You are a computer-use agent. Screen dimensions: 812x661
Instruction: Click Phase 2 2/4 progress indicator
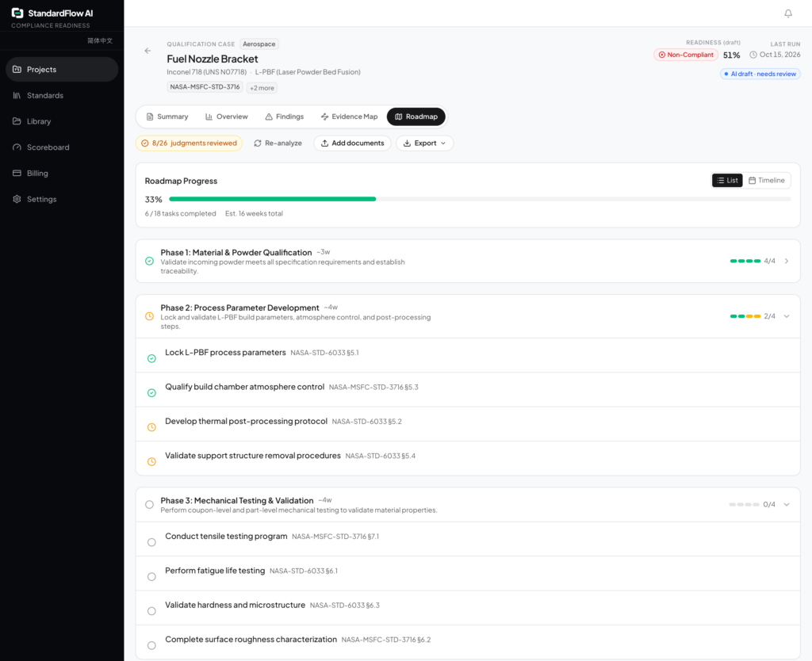[x=752, y=316]
